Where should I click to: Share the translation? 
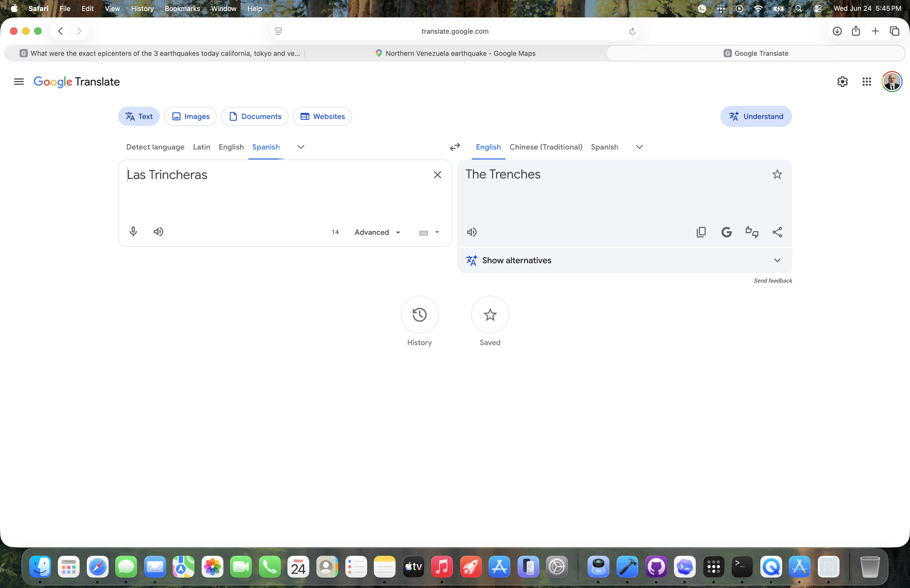[777, 232]
